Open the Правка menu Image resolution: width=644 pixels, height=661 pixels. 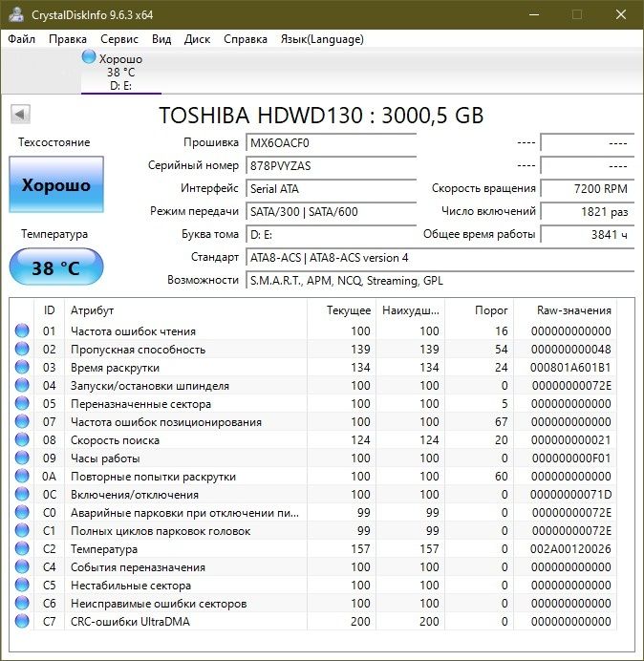(68, 39)
